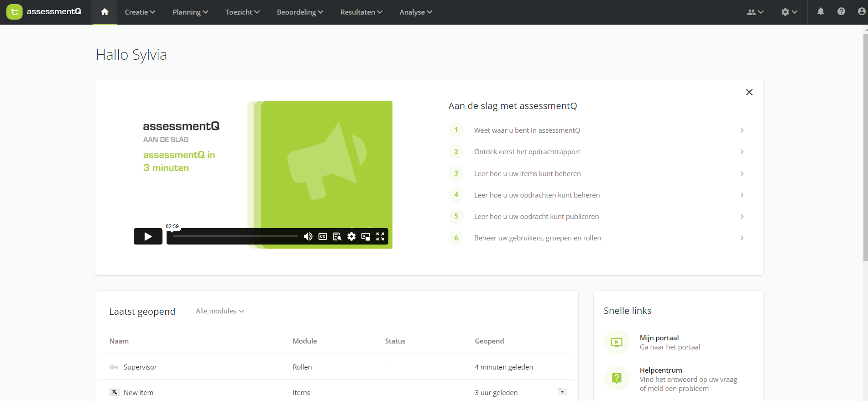Open video player settings gear

(x=351, y=236)
